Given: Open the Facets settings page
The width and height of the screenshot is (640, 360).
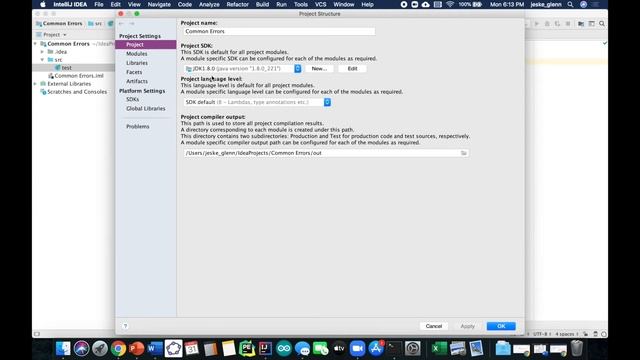Looking at the screenshot, I should pos(134,72).
